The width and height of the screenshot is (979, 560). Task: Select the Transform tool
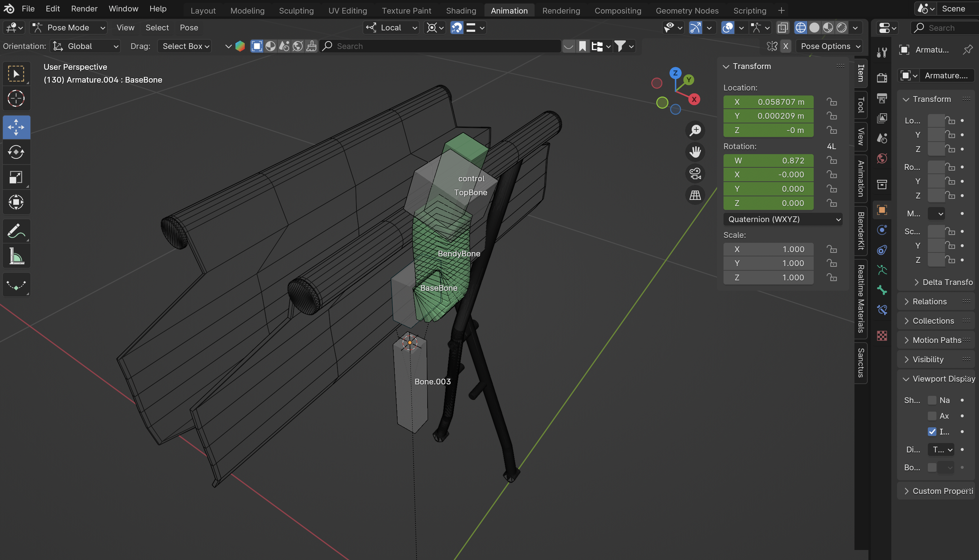[x=16, y=202]
